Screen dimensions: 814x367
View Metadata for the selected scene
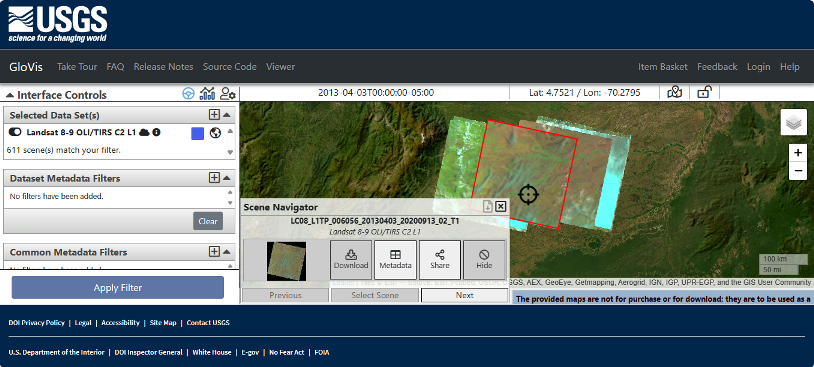pyautogui.click(x=395, y=259)
